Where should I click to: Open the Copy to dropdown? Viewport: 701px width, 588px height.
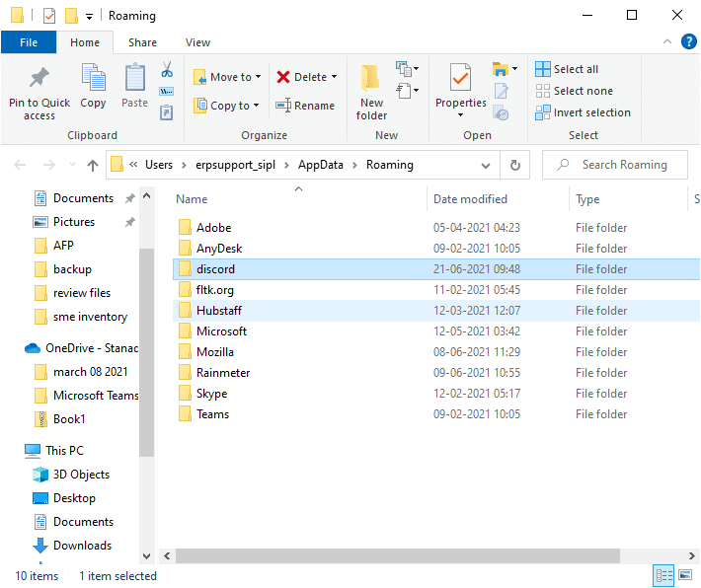pyautogui.click(x=226, y=106)
